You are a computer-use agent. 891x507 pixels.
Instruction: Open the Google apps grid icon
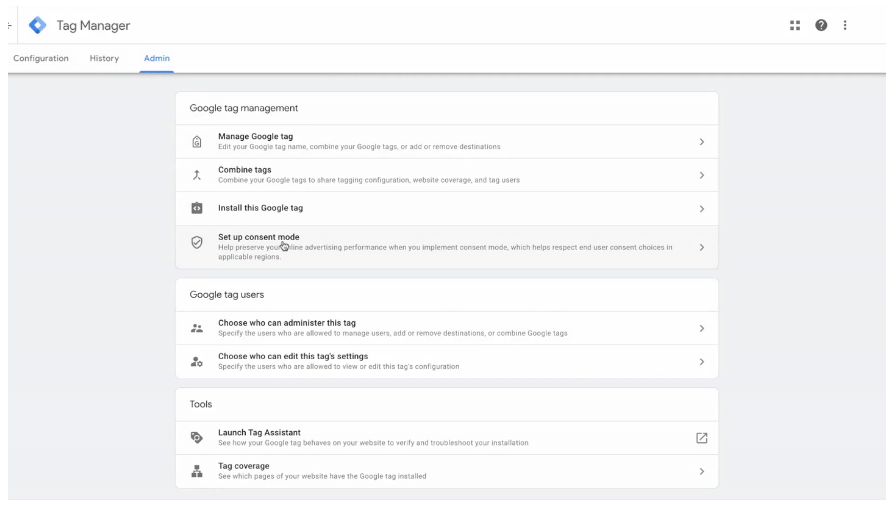pyautogui.click(x=795, y=25)
